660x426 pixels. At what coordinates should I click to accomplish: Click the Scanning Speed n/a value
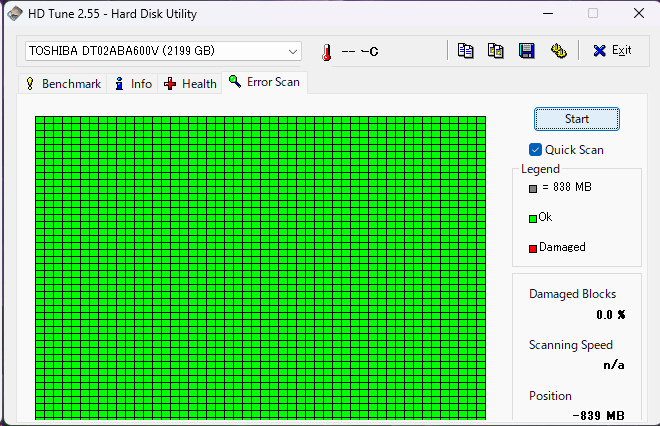[x=614, y=365]
